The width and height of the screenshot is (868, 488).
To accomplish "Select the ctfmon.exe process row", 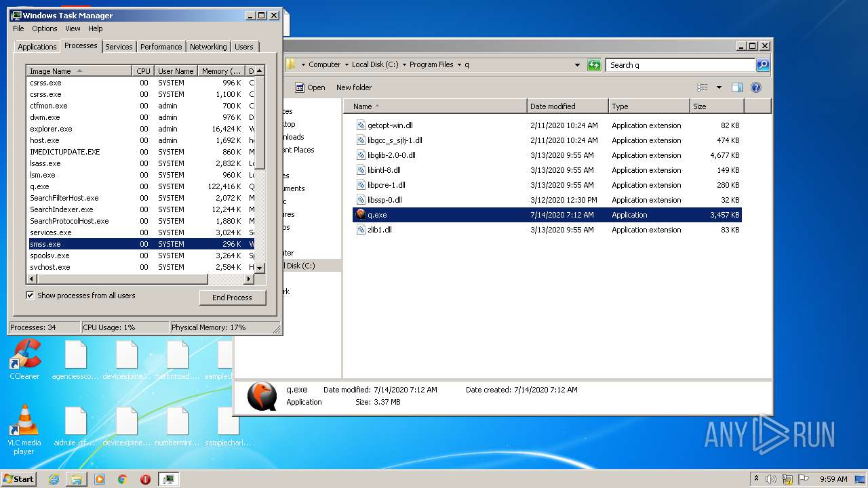I will click(140, 106).
